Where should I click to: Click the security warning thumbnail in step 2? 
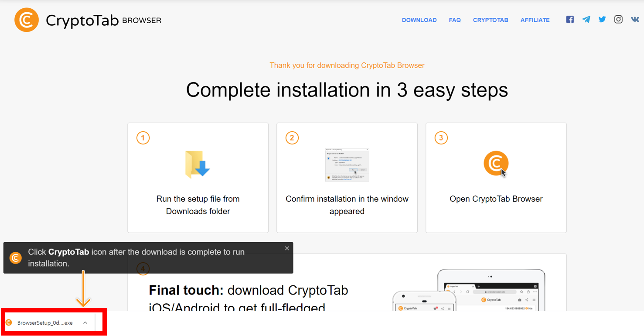click(x=347, y=165)
